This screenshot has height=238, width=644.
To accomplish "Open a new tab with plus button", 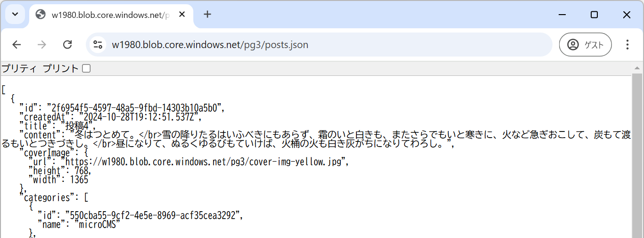I will pos(207,15).
